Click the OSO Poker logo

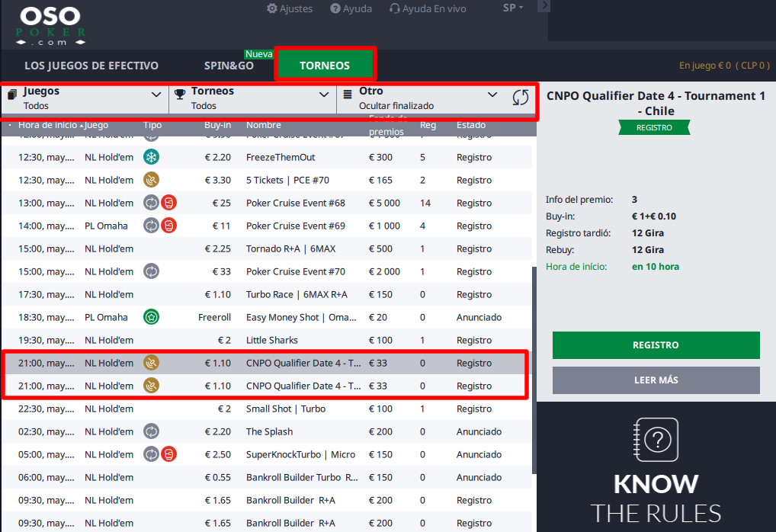50,25
